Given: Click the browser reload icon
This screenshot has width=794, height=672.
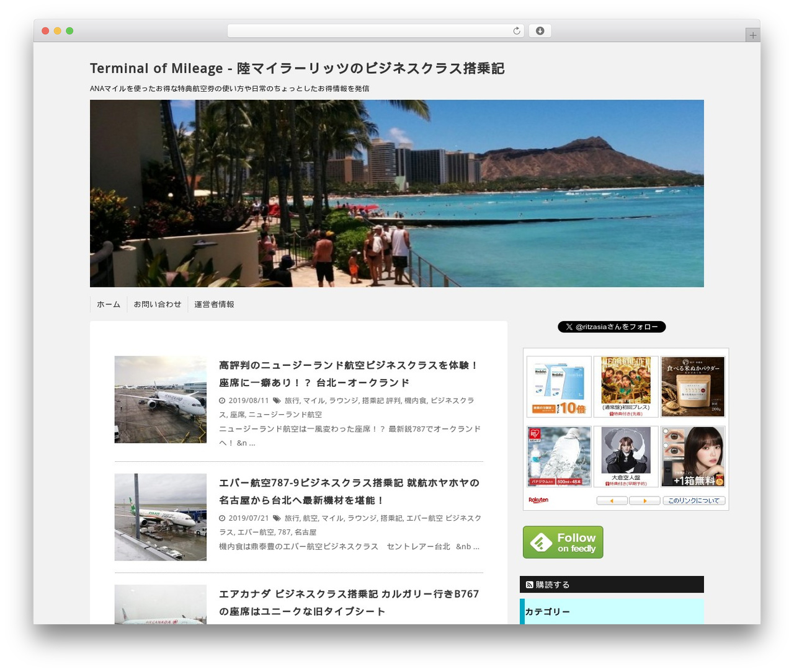Looking at the screenshot, I should [x=517, y=31].
